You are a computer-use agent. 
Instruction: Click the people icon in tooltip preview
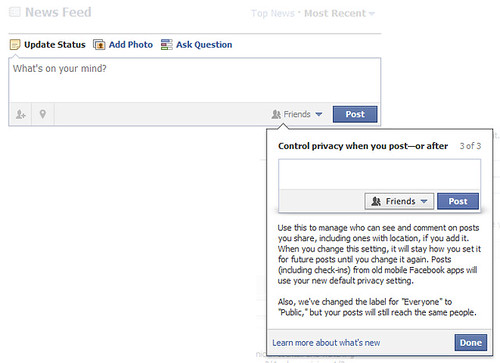pos(376,201)
